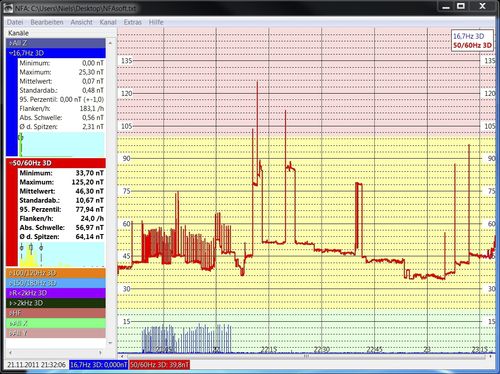Viewport: 500px width, 374px height.
Task: Open the Hilfe menu
Action: pos(156,22)
